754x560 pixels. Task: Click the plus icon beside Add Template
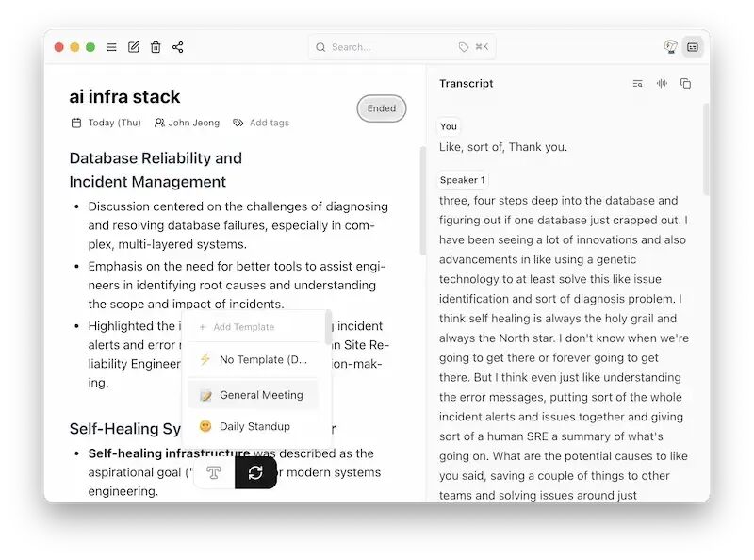point(203,327)
